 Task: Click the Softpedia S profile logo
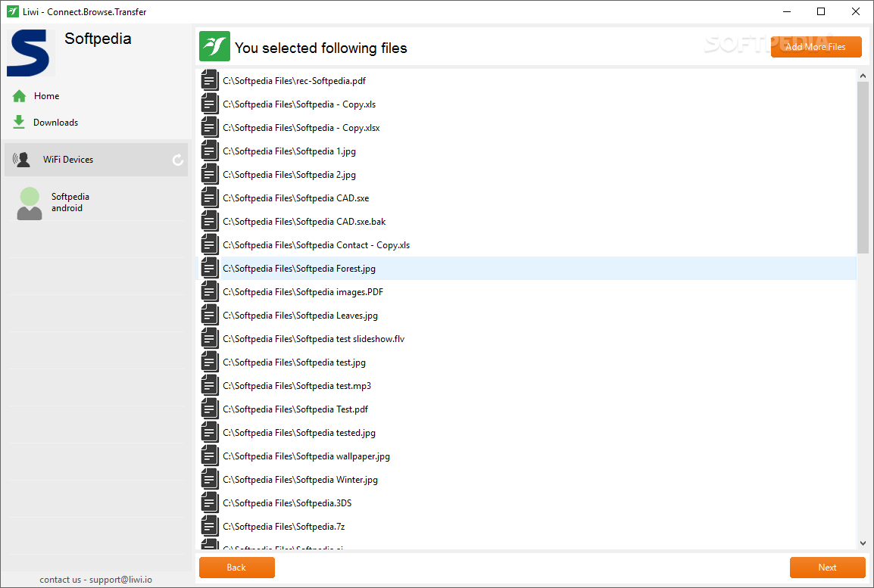(x=29, y=52)
